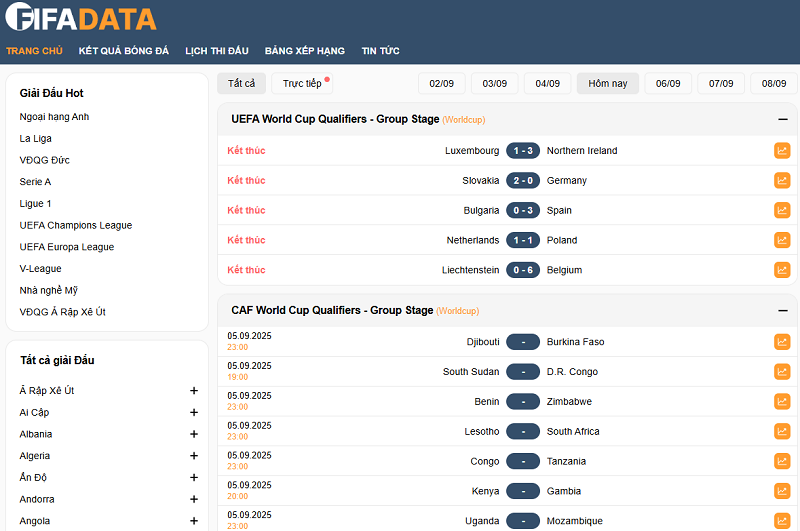Select date 08/09
Viewport: 800px width, 531px height.
(774, 83)
